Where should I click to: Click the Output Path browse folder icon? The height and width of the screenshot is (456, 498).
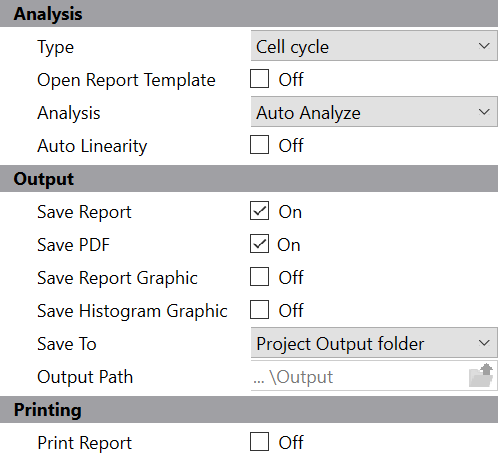pyautogui.click(x=481, y=376)
